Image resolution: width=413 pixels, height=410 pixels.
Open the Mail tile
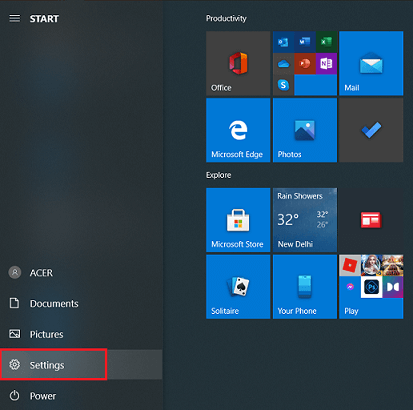coord(371,63)
